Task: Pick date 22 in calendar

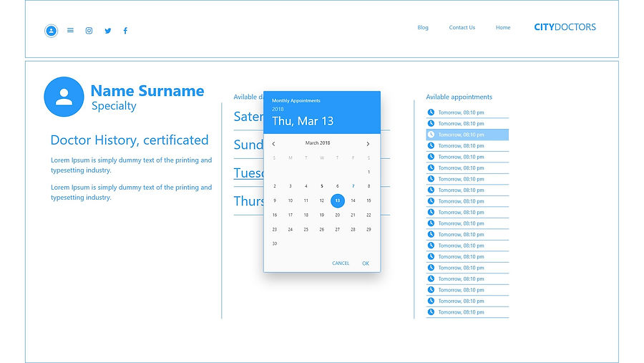Action: [369, 215]
